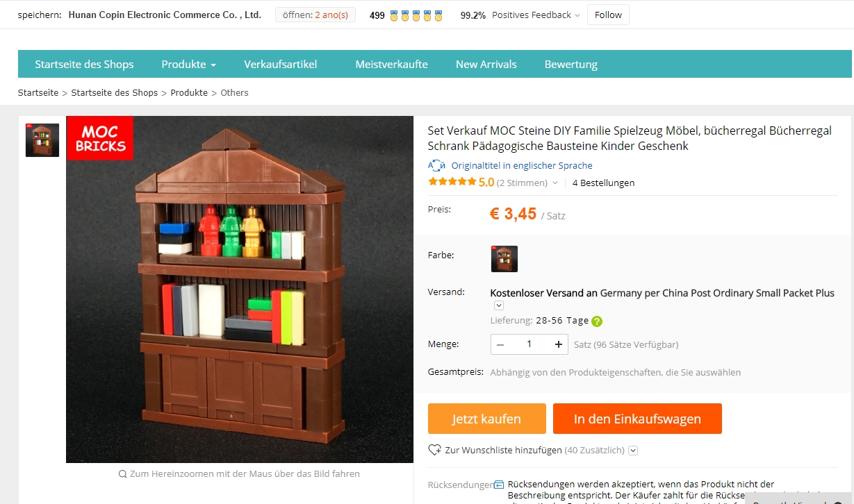Add item with In den Einkaufswagen
Screen dimensions: 854x504
tap(637, 419)
